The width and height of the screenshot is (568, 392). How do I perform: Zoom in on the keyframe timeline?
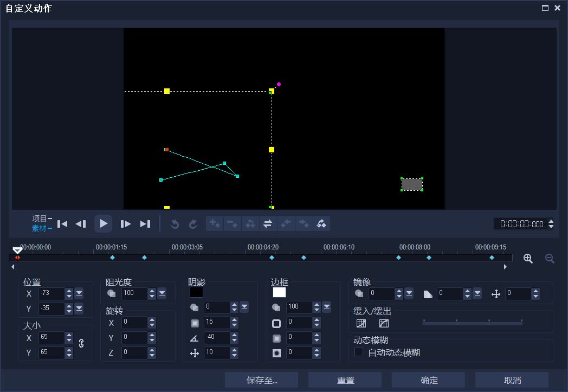(x=528, y=258)
